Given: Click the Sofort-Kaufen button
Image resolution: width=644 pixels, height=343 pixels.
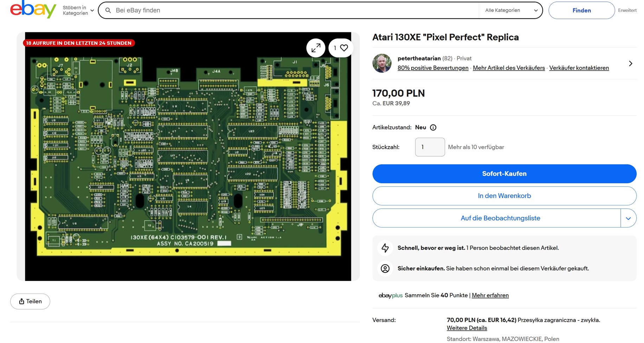Looking at the screenshot, I should [x=504, y=173].
